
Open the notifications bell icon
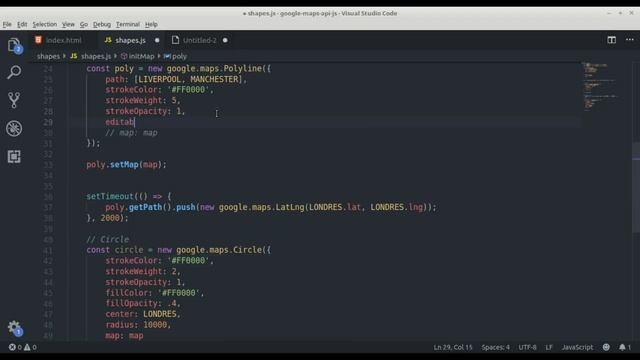point(624,347)
